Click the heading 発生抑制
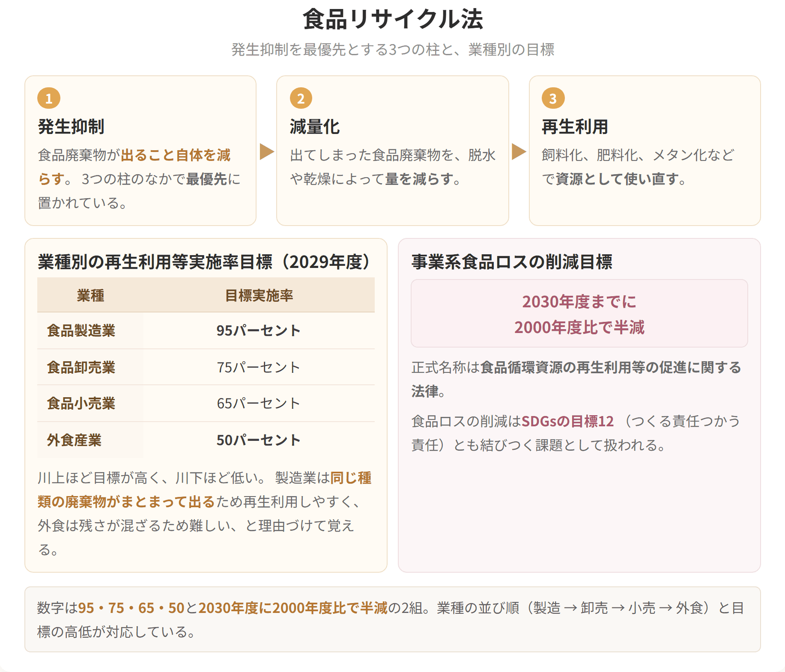The width and height of the screenshot is (785, 672). point(71,127)
